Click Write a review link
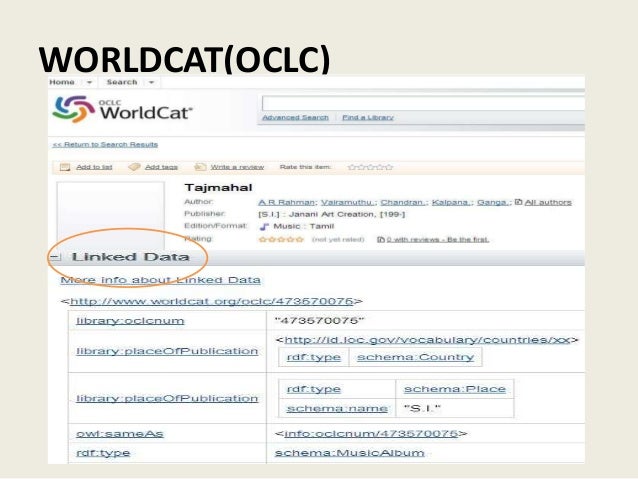Image resolution: width=638 pixels, height=479 pixels. pos(237,167)
